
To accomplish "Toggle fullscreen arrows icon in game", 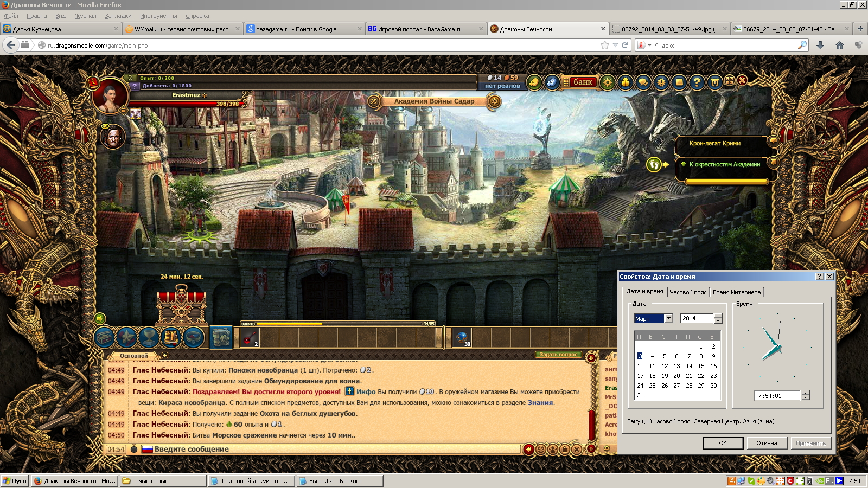I will click(x=730, y=80).
